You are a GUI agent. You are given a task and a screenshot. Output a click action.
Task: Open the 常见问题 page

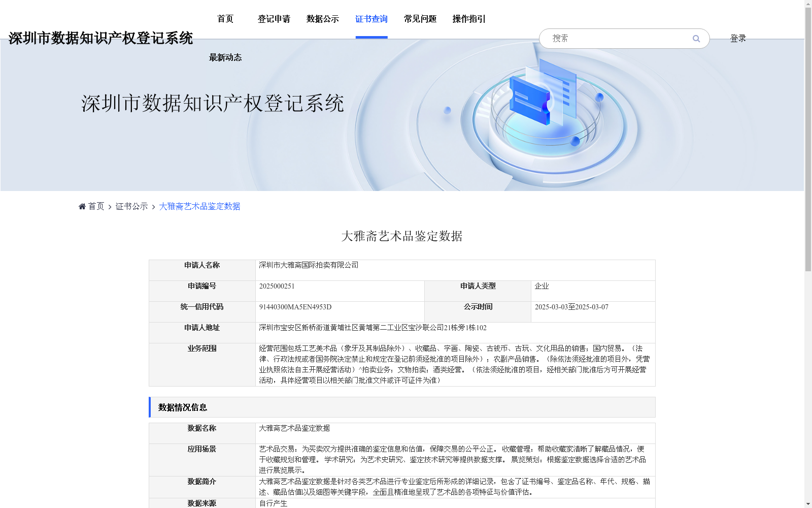pyautogui.click(x=420, y=19)
